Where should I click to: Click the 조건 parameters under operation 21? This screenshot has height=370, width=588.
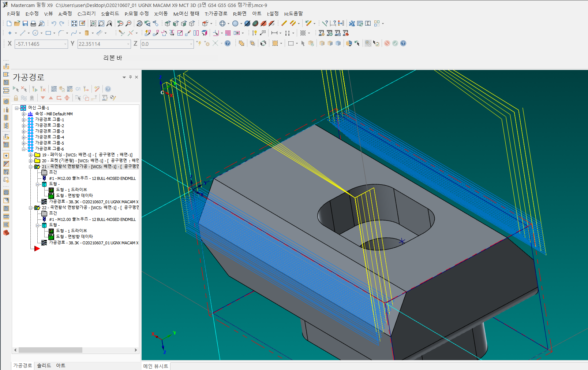tap(53, 172)
